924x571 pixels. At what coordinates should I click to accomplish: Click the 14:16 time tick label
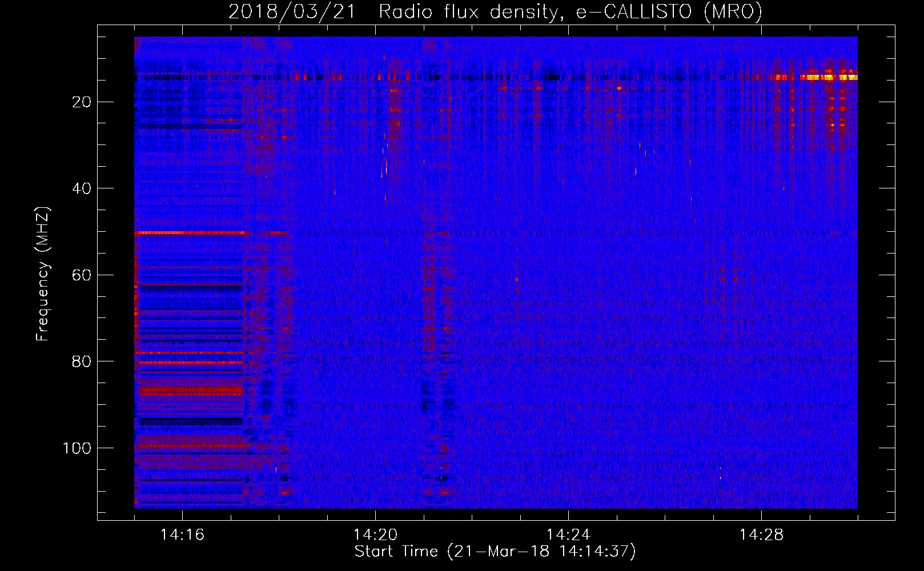182,535
